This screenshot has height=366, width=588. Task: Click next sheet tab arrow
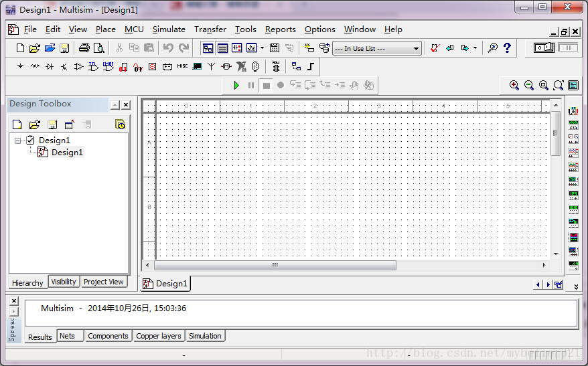click(548, 285)
